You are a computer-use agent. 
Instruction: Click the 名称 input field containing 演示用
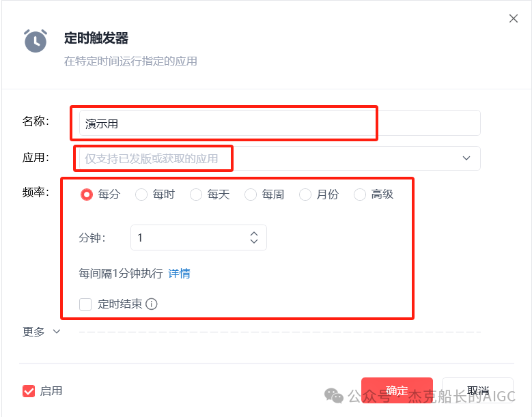(x=280, y=123)
